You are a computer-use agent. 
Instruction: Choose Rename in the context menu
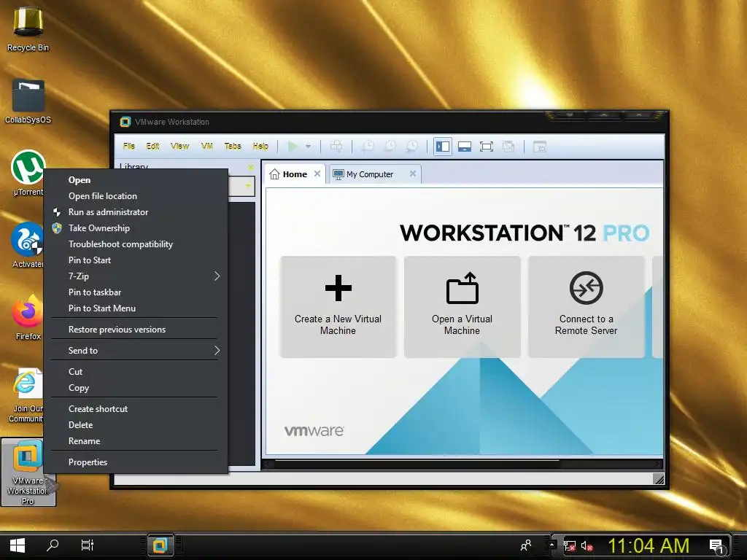pos(135,441)
